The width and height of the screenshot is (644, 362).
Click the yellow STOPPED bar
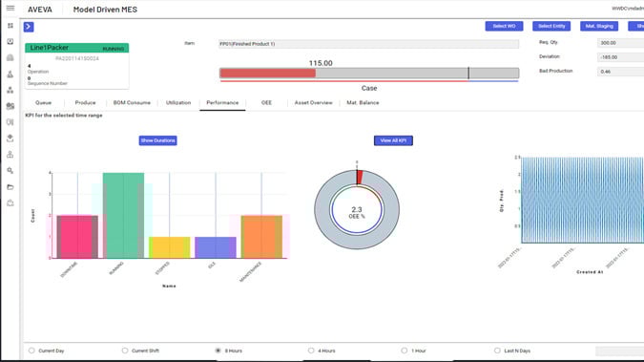click(x=169, y=247)
